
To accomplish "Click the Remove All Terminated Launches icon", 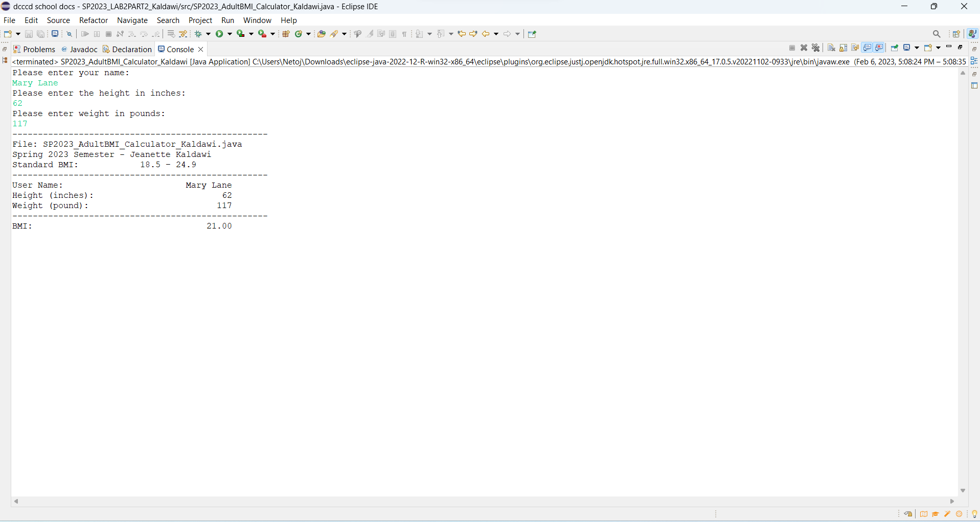I will pyautogui.click(x=816, y=48).
